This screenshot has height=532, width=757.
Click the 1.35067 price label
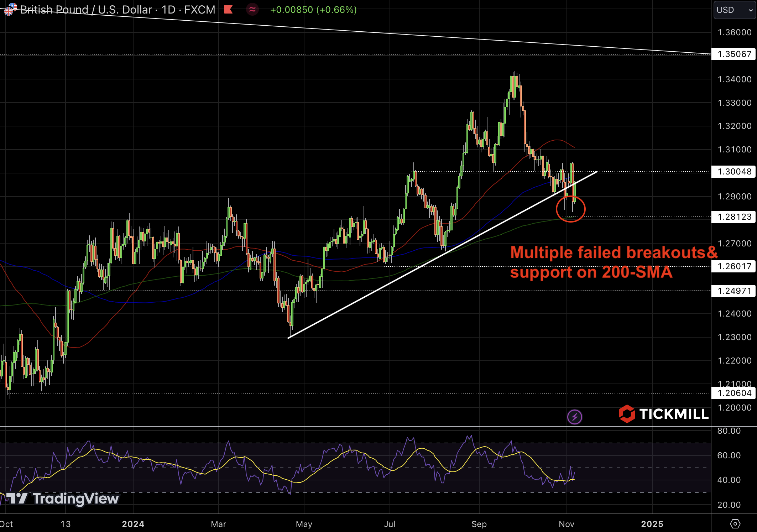pyautogui.click(x=734, y=54)
